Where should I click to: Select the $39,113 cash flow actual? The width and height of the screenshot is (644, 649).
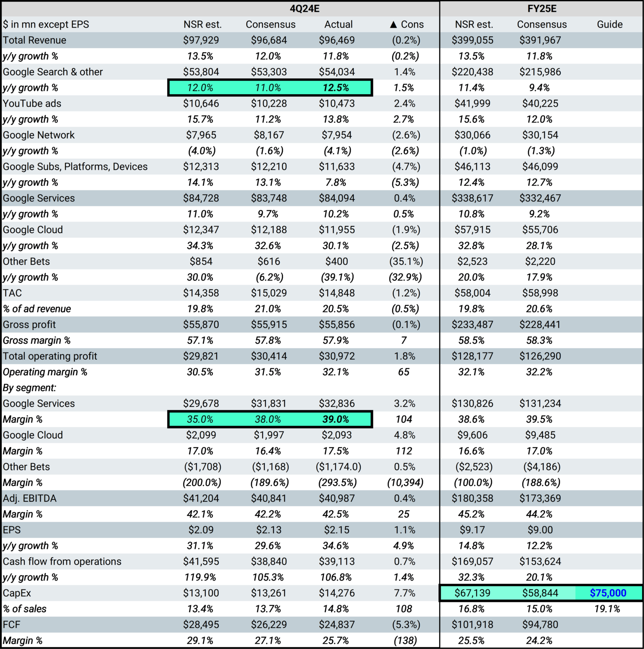pyautogui.click(x=336, y=562)
